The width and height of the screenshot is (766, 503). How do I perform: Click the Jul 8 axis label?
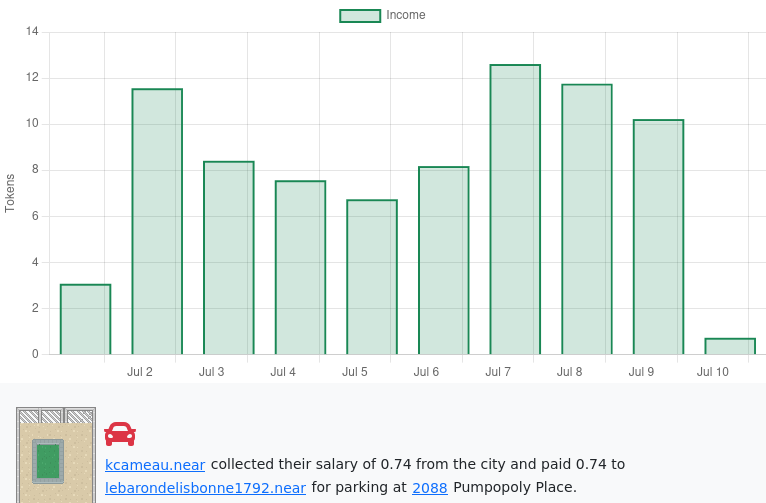pyautogui.click(x=570, y=372)
